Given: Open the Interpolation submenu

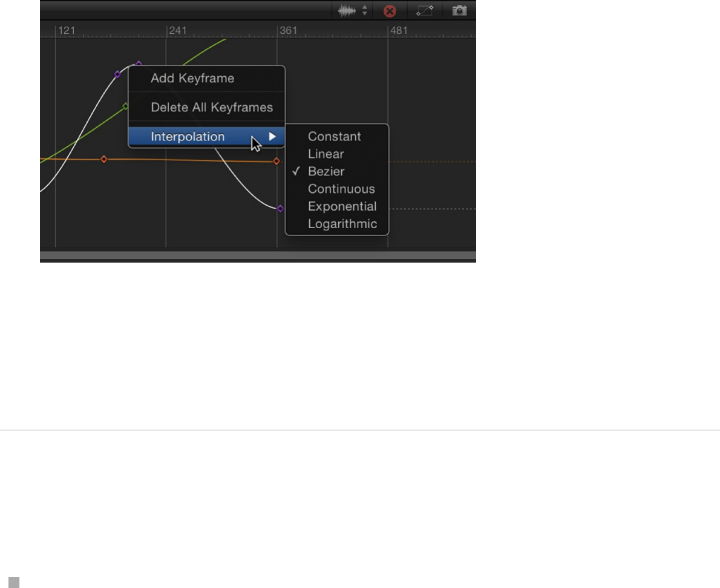Looking at the screenshot, I should [207, 136].
